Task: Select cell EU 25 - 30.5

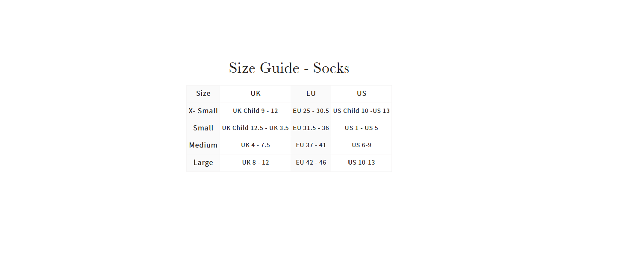Action: 311,111
